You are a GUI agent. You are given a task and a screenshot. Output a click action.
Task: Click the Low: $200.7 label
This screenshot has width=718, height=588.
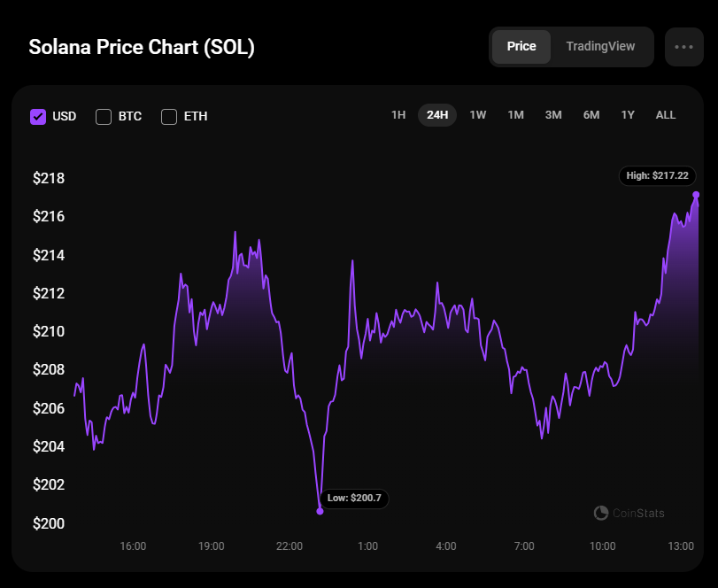click(x=354, y=499)
